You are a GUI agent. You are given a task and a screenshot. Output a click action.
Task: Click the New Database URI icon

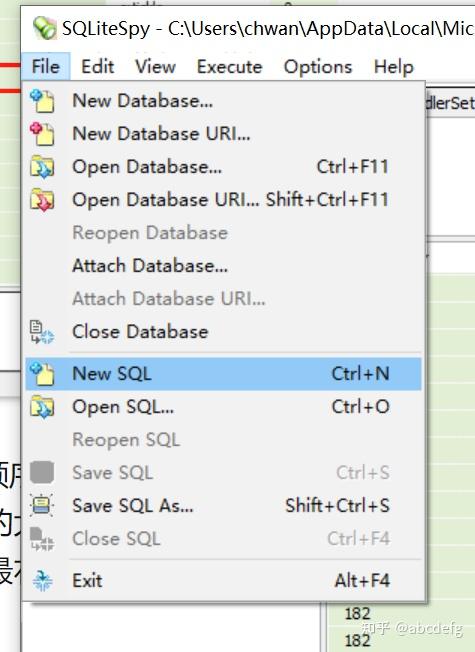click(42, 134)
